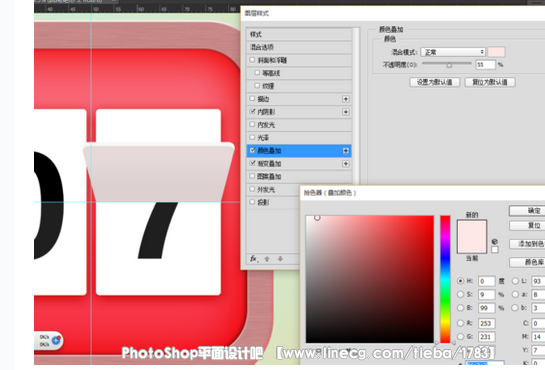Click the H value field showing 0
The width and height of the screenshot is (545, 370).
(x=486, y=281)
